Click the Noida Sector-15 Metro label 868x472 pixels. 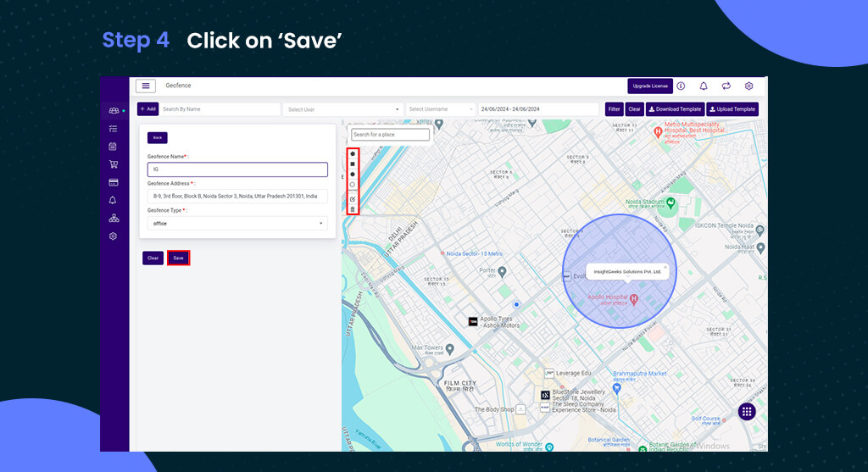pos(475,254)
